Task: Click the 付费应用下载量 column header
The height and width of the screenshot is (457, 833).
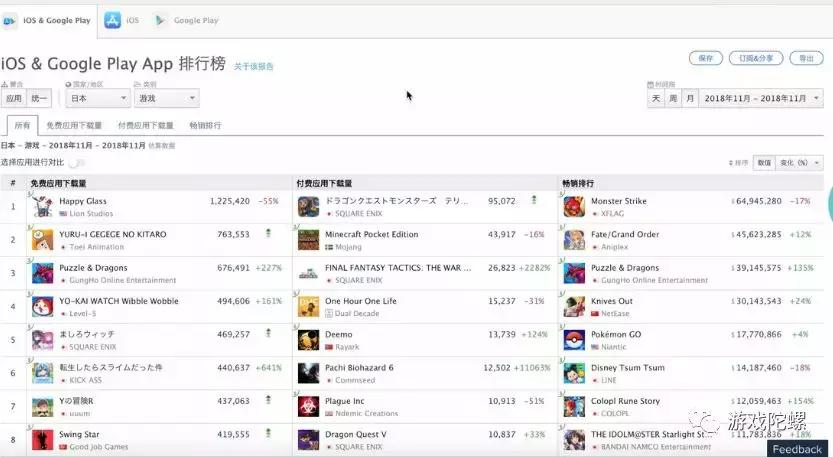Action: tap(324, 183)
